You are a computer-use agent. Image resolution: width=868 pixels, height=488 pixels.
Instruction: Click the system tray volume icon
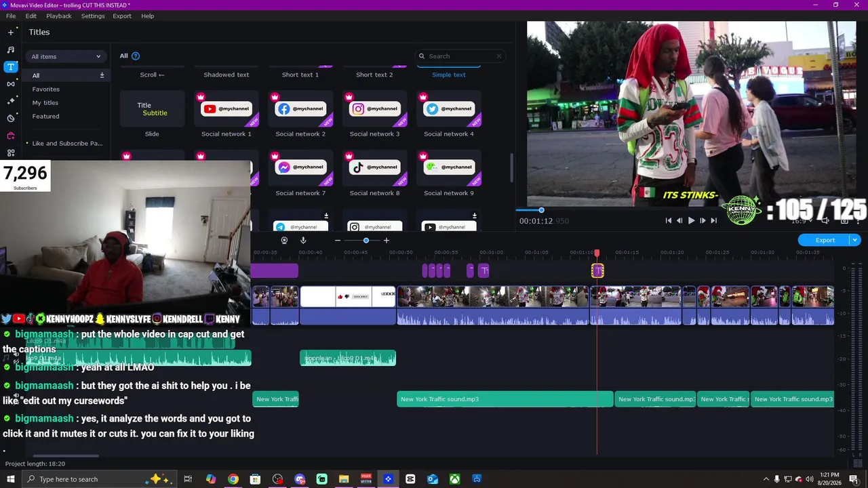[809, 479]
